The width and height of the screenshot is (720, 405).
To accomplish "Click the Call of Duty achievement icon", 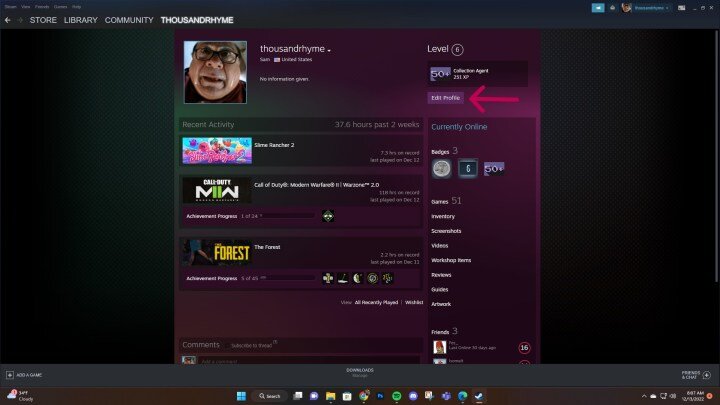I will 328,216.
